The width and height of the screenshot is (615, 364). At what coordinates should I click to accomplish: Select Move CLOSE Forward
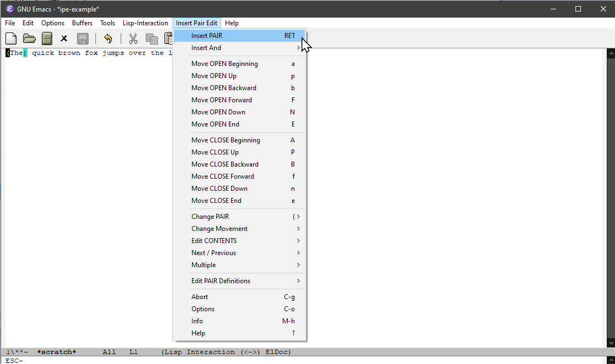click(239, 177)
